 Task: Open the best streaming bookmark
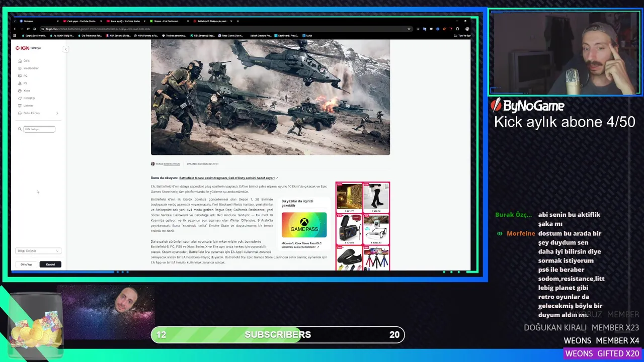174,36
